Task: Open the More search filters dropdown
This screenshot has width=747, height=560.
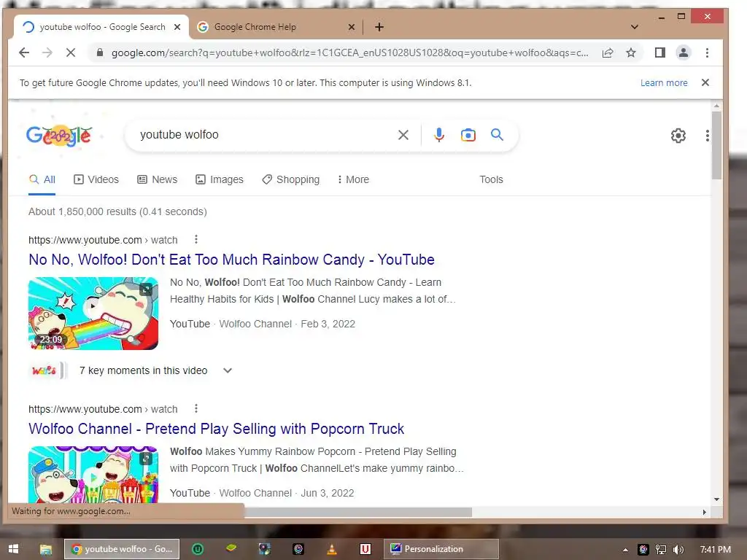Action: coord(353,179)
